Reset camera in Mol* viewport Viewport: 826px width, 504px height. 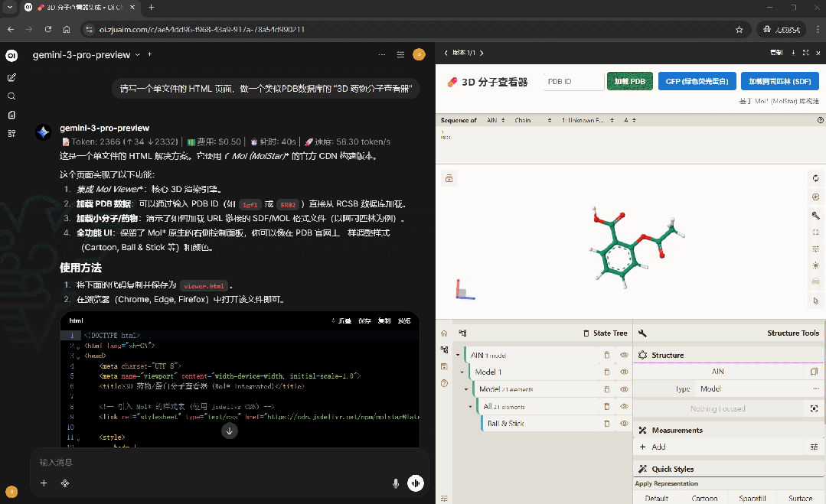click(x=815, y=178)
